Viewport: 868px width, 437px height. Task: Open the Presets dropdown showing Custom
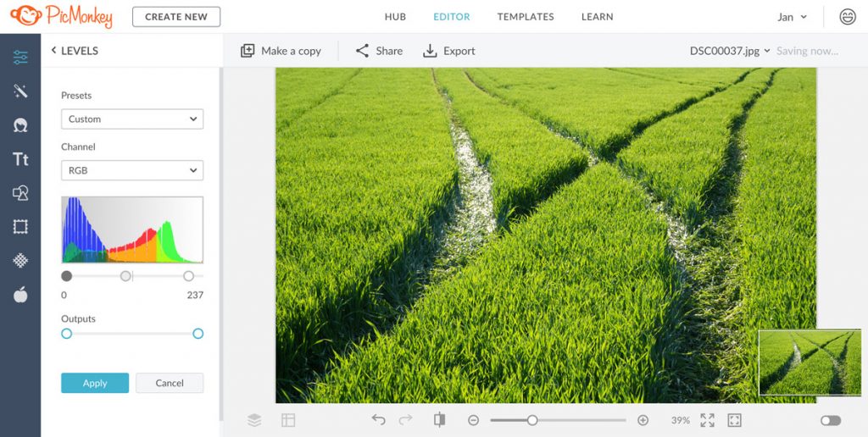click(132, 119)
